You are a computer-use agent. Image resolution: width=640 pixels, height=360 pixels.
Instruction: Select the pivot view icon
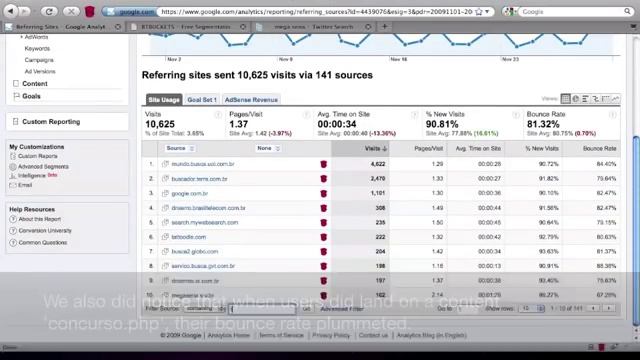click(606, 99)
